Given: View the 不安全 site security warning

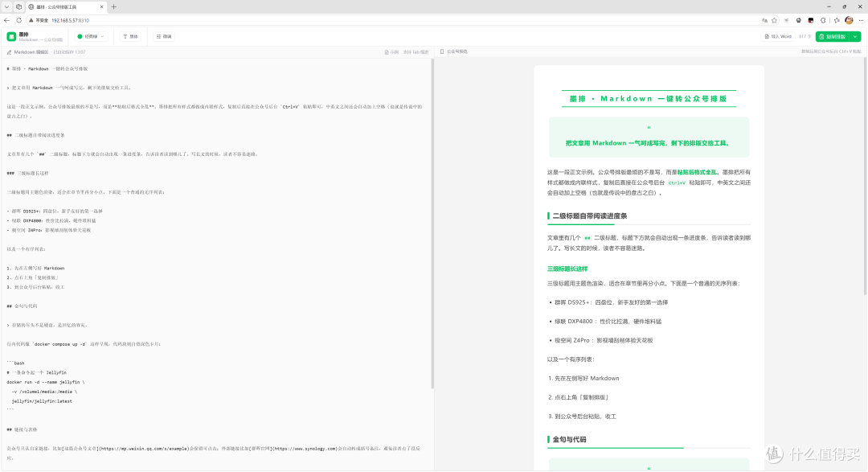Looking at the screenshot, I should pos(39,20).
